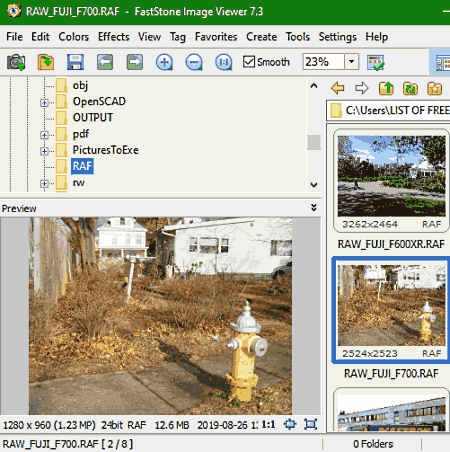The image size is (450, 452).
Task: Navigate forward with the white arrow
Action: click(x=362, y=88)
